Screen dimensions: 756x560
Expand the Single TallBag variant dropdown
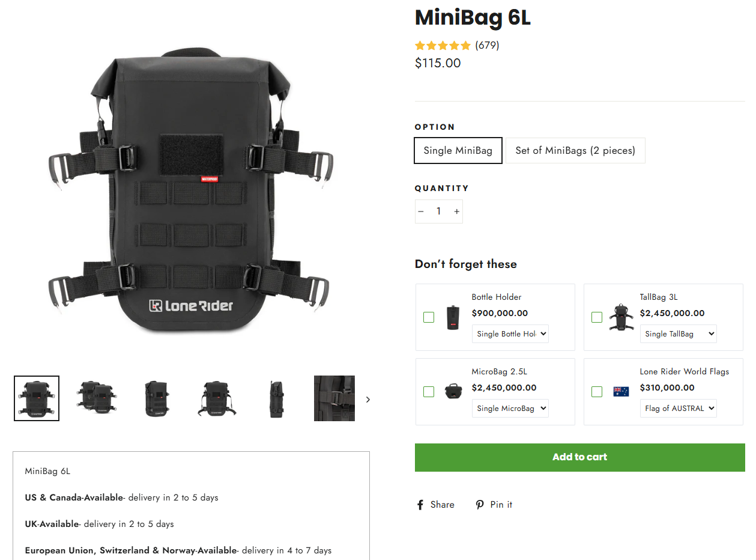679,334
